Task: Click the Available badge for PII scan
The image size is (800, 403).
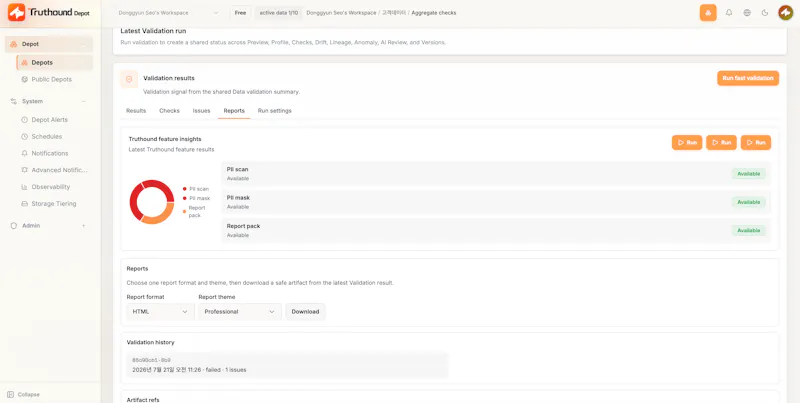Action: point(748,174)
